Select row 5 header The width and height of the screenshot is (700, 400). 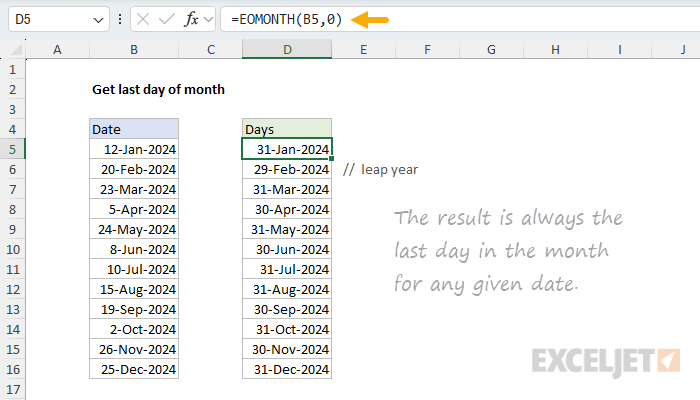pyautogui.click(x=12, y=149)
